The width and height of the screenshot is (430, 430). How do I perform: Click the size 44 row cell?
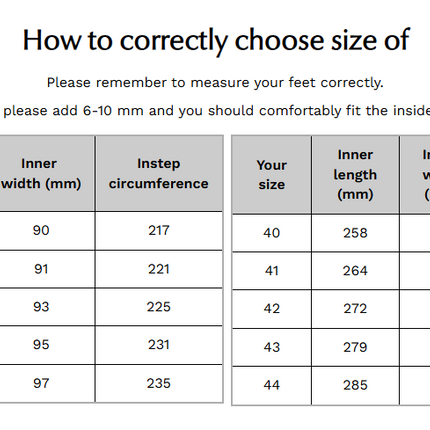click(x=272, y=386)
